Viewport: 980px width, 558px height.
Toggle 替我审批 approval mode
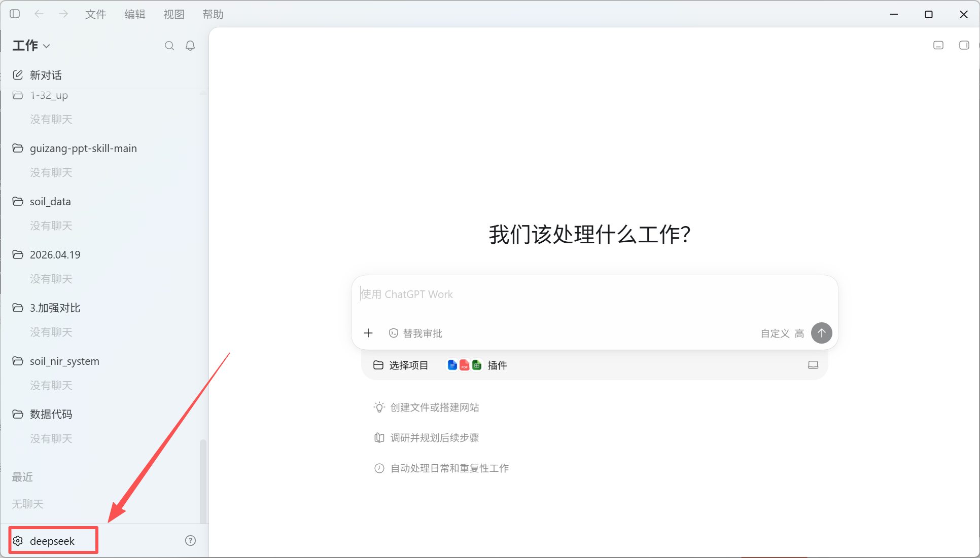coord(415,333)
